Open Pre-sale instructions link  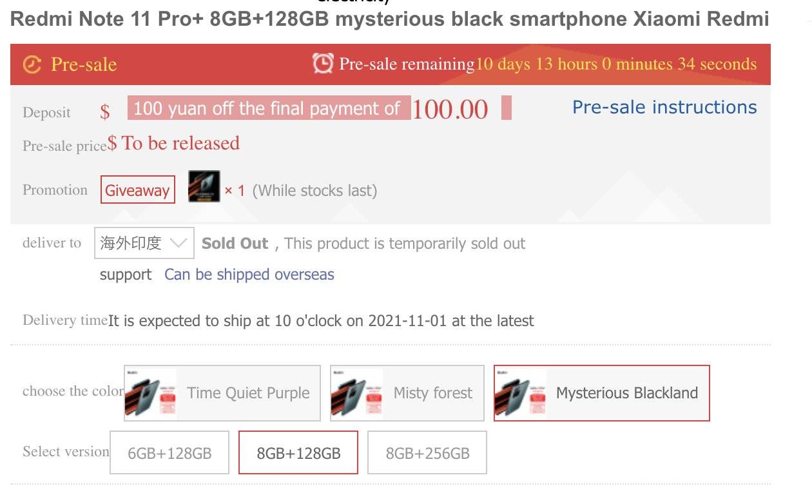(664, 107)
